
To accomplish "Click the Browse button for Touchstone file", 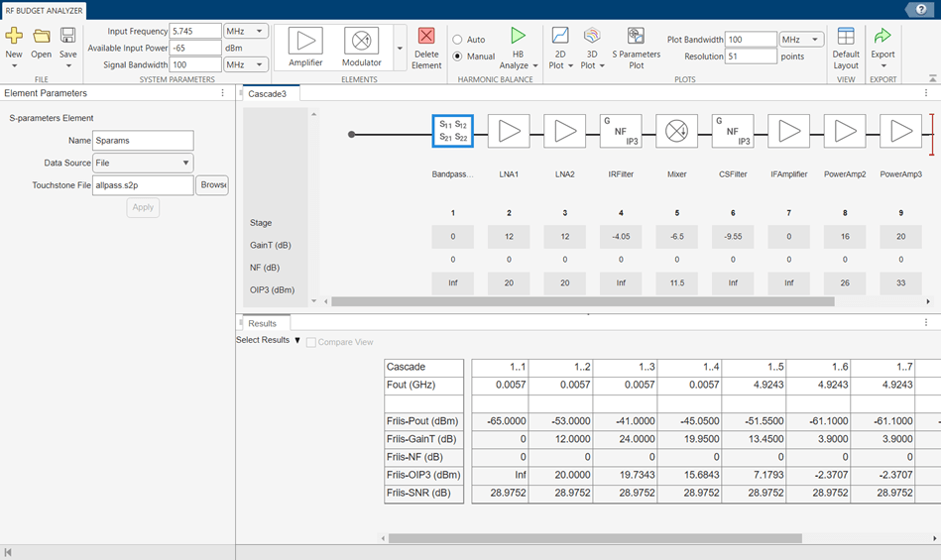I will (x=213, y=185).
